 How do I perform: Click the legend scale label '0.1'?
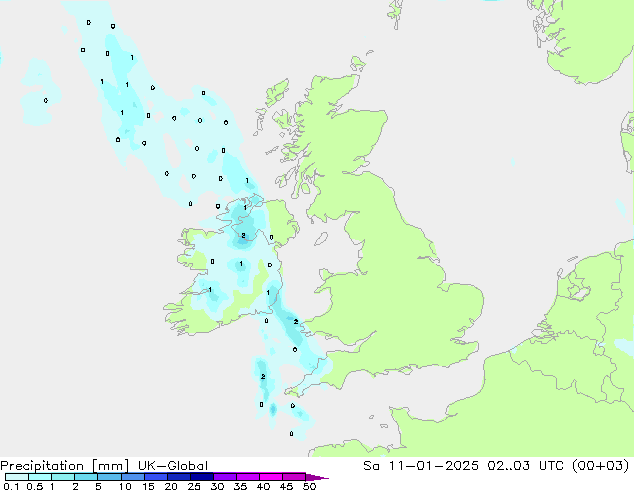pos(11,486)
